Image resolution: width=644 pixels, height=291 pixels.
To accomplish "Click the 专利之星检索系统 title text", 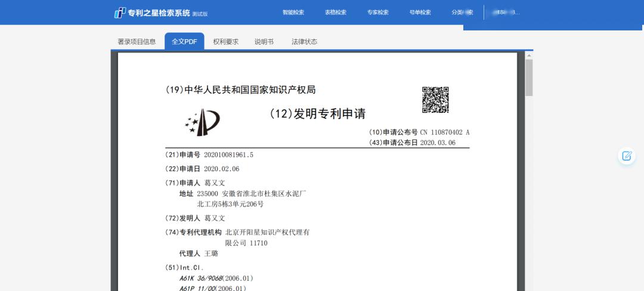I will (x=159, y=13).
